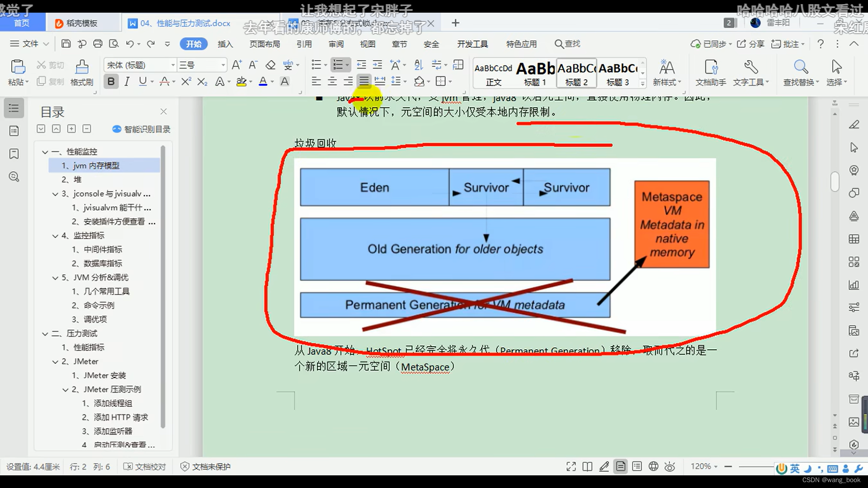Toggle outline navigation pane icon in sidebar

point(14,108)
